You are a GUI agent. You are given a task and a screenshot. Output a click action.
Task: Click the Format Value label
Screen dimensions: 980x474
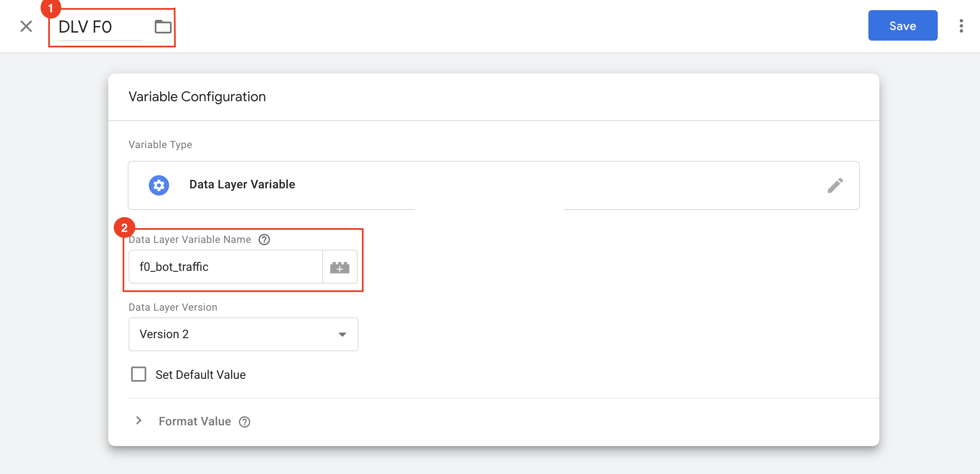pos(195,422)
